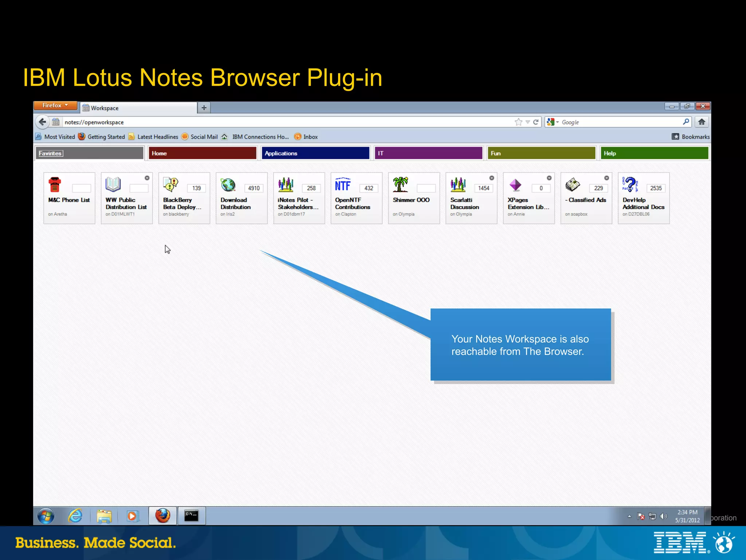
Task: Click unread count 2535 on DevHelp tile
Action: point(656,188)
